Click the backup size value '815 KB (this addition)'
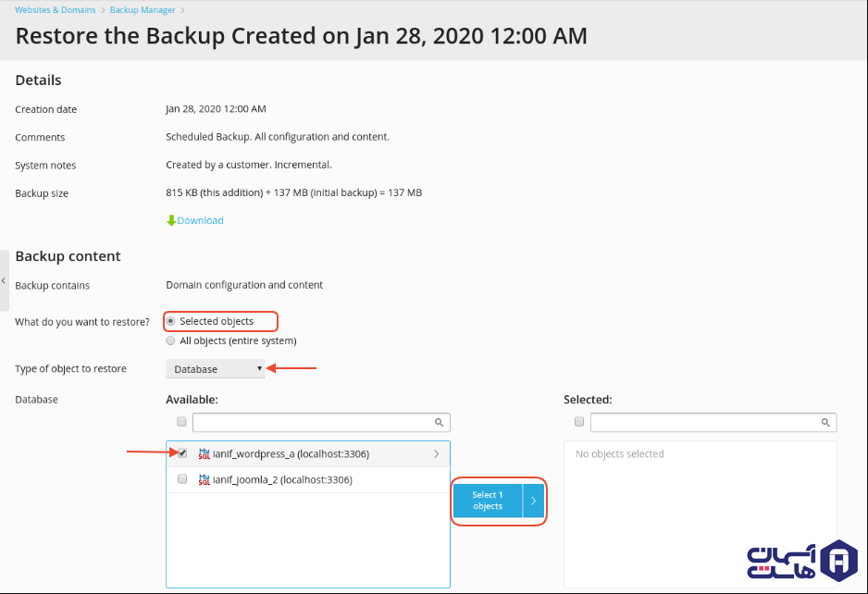The height and width of the screenshot is (594, 868). (215, 192)
